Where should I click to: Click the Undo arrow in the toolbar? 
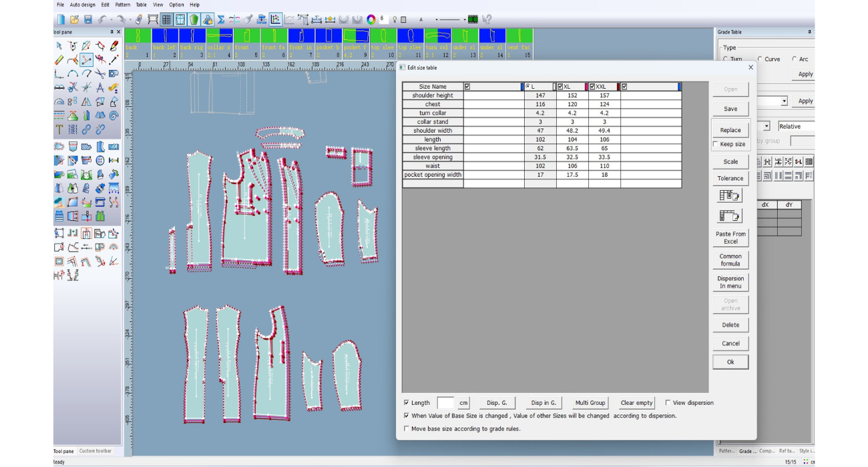[103, 19]
